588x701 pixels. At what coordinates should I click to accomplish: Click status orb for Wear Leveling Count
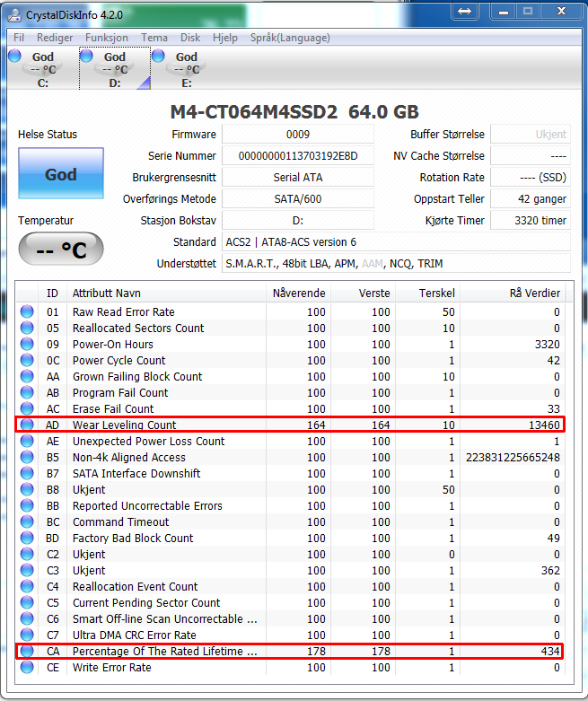pos(27,425)
